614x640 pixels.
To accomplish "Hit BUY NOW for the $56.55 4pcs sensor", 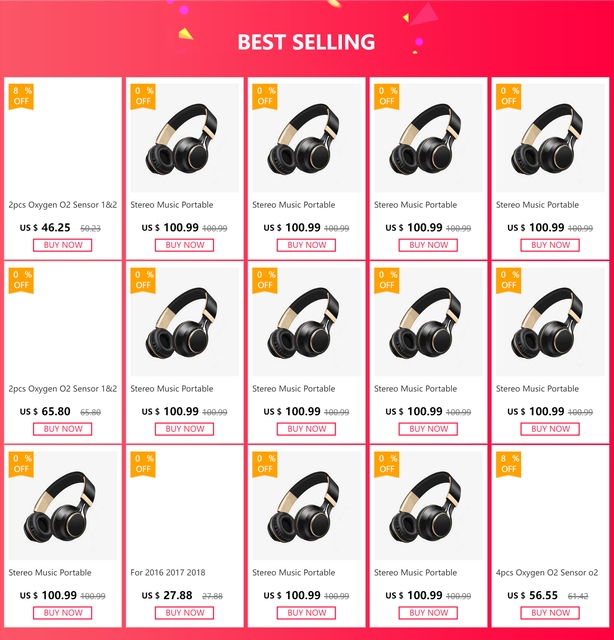I will [x=550, y=613].
